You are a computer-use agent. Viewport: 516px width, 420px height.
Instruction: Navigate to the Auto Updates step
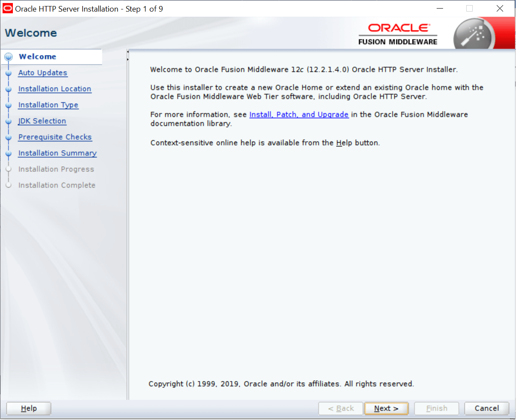42,73
